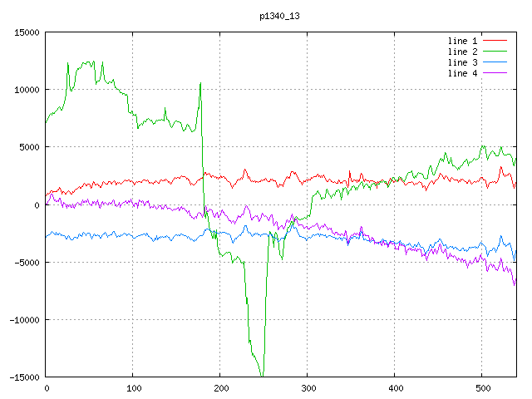Click the x-axis label 400

click(x=396, y=388)
